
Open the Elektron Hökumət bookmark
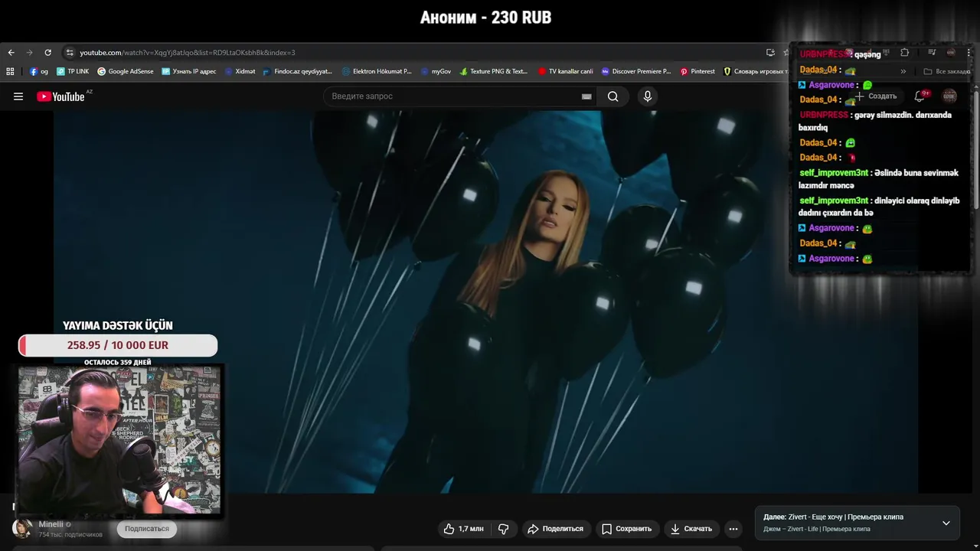[x=377, y=71]
